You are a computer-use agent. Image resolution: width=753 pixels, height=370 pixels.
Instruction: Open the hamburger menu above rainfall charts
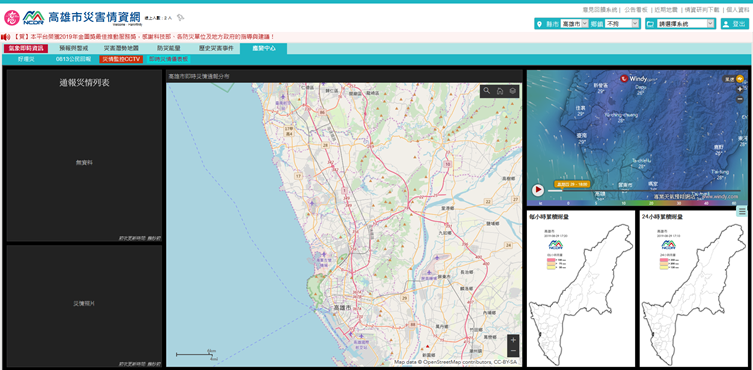tap(742, 211)
